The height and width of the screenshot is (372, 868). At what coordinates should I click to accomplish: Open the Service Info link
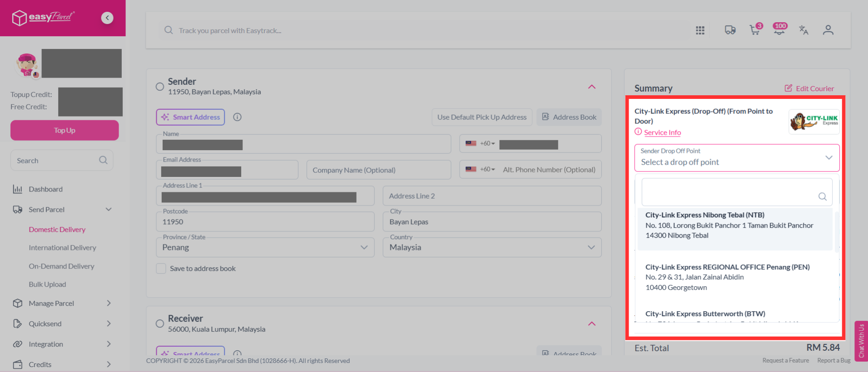[x=662, y=132]
